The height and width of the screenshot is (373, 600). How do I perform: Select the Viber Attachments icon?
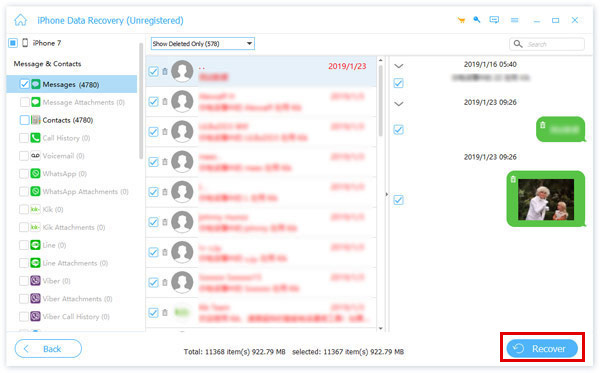coord(36,298)
